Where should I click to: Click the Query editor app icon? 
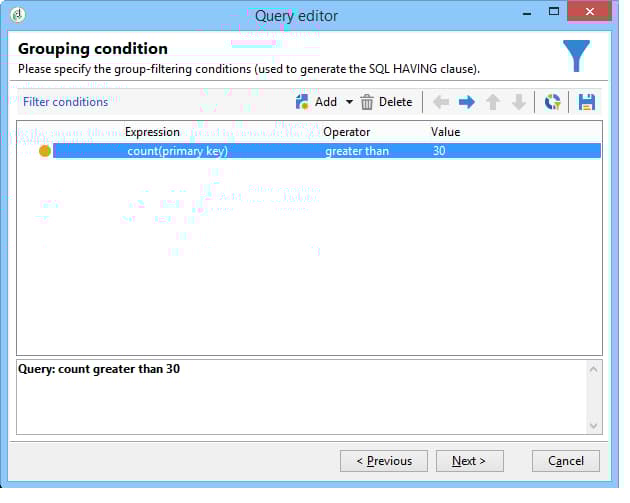(18, 15)
